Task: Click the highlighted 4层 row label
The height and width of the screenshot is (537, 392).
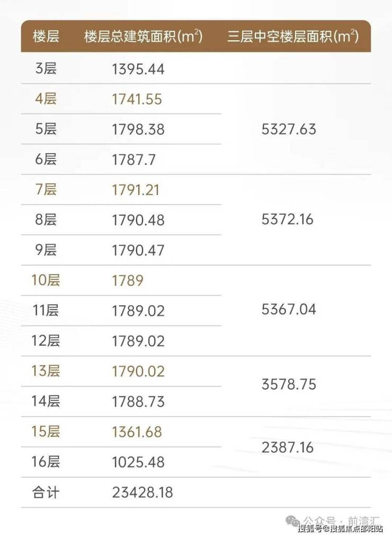Action: 46,99
